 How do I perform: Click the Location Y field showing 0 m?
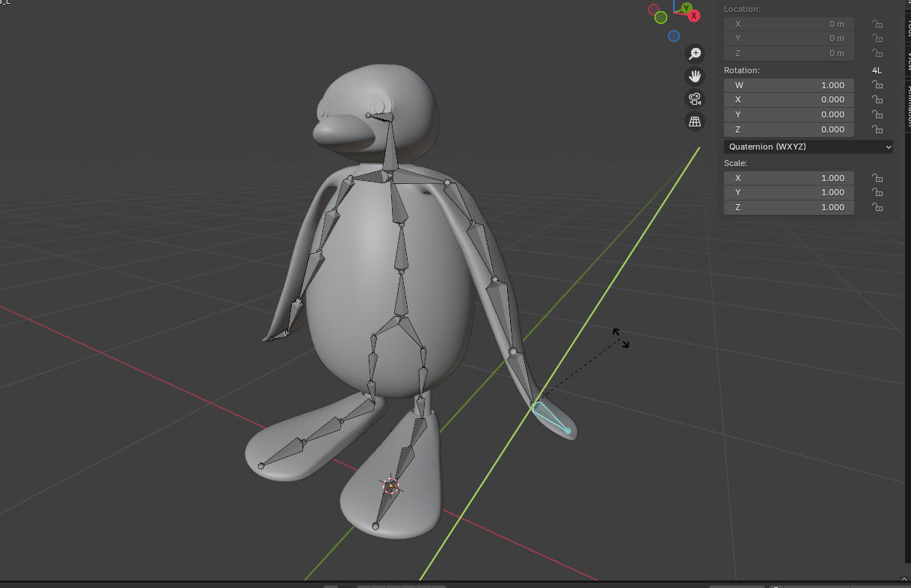pos(789,38)
